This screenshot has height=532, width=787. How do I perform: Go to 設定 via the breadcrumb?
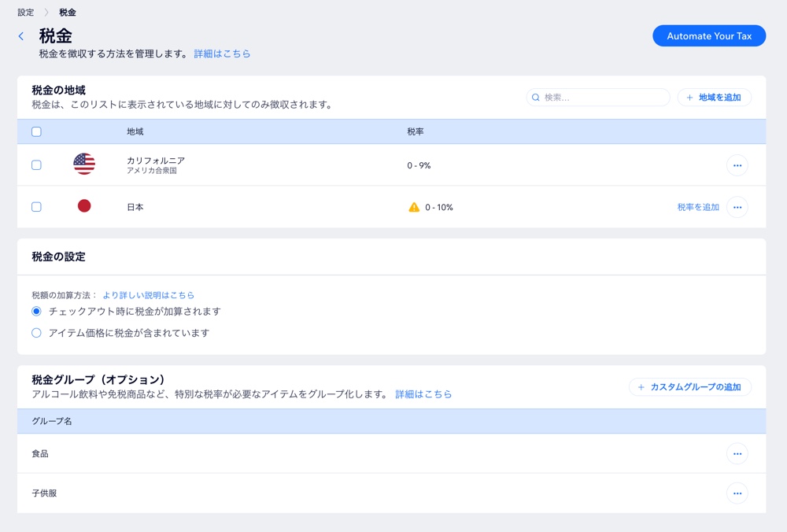(x=24, y=13)
